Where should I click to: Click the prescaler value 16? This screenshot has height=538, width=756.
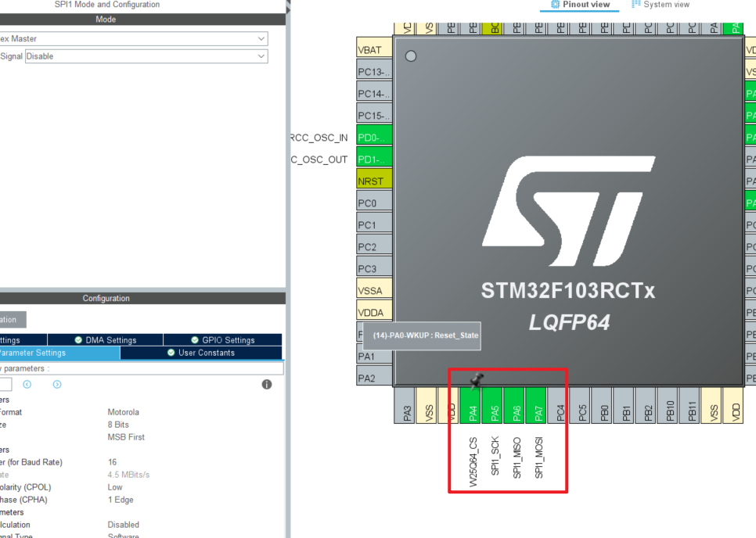tap(113, 462)
